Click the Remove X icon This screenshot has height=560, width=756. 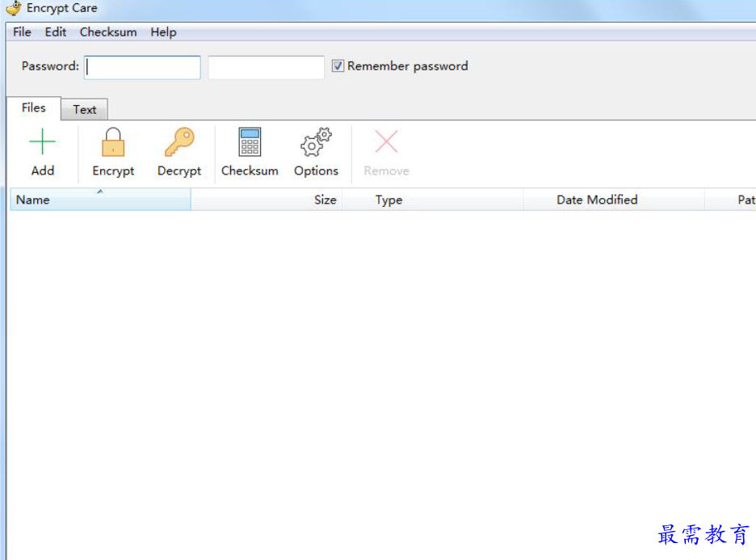pyautogui.click(x=386, y=141)
